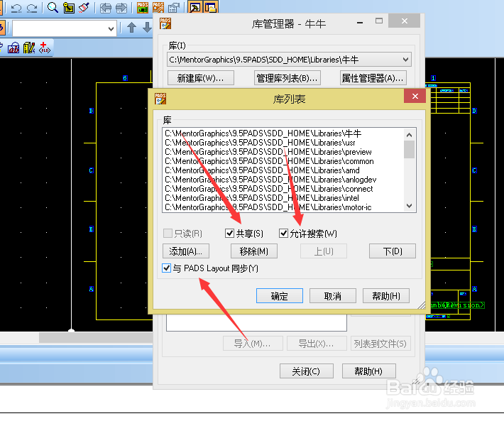Image resolution: width=504 pixels, height=421 pixels.
Task: Open the toolbar combo box dropdown arrow
Action: (111, 28)
